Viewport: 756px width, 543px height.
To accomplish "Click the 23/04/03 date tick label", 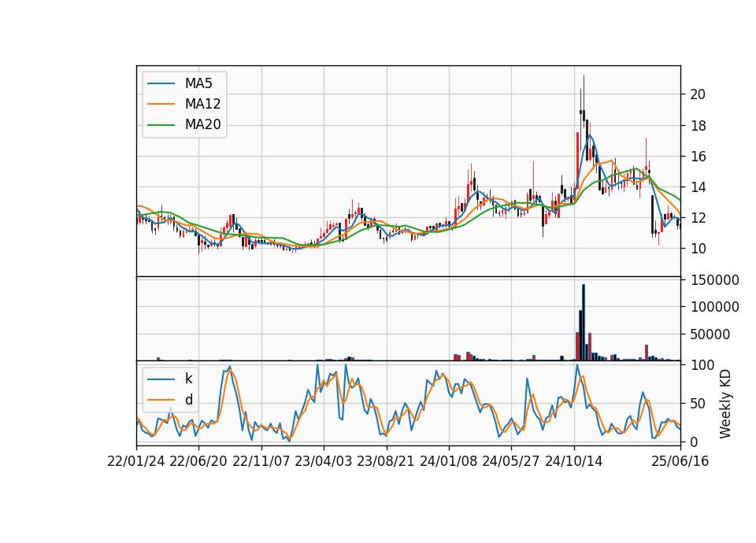I will coord(323,461).
